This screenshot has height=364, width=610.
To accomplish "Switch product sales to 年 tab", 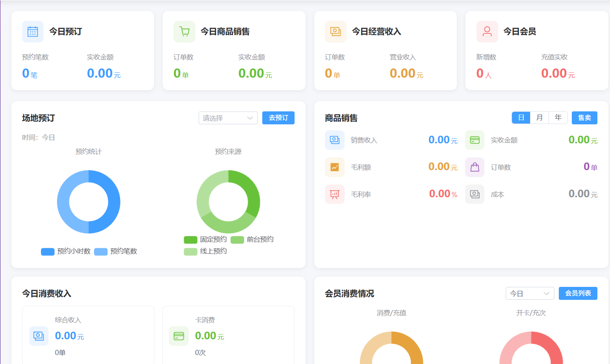I will point(558,118).
